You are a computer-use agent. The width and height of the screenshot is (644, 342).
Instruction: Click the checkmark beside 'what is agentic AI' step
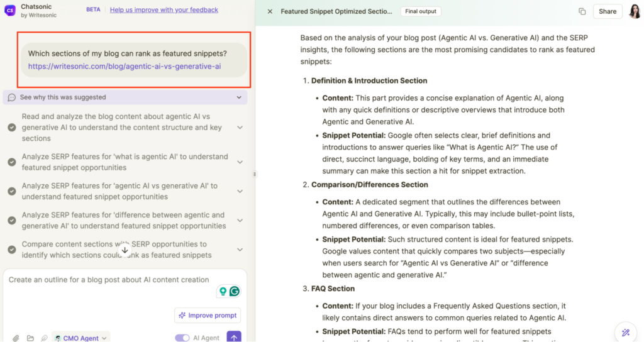(x=12, y=162)
